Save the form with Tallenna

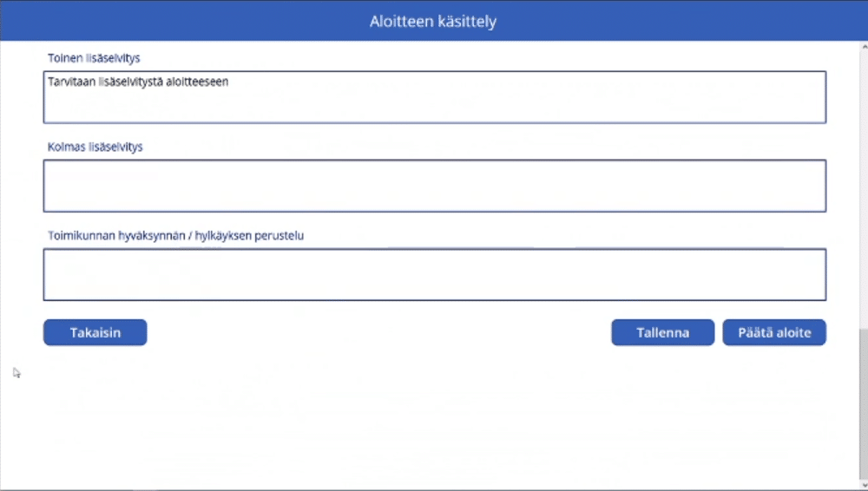click(x=662, y=332)
